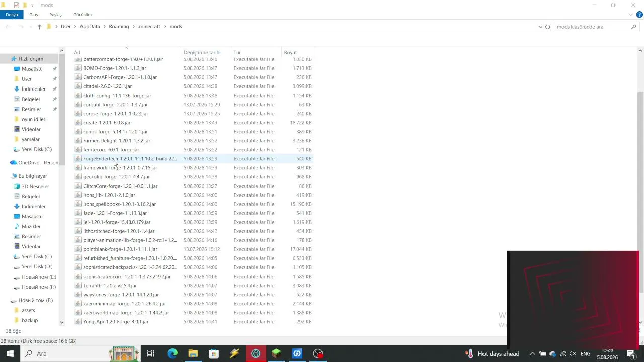Select the Jade-1.20.1-Forge-11.13.3.jar file icon
Image resolution: width=644 pixels, height=362 pixels.
(78, 213)
